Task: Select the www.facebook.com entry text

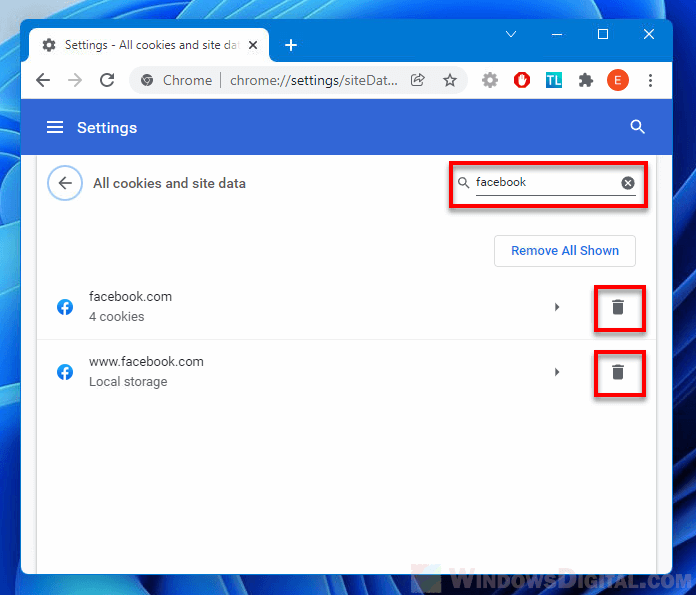Action: (146, 361)
